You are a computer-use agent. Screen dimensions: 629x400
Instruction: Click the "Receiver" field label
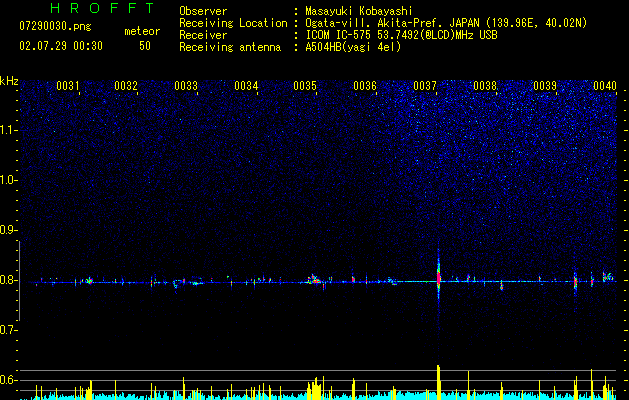[x=203, y=35]
